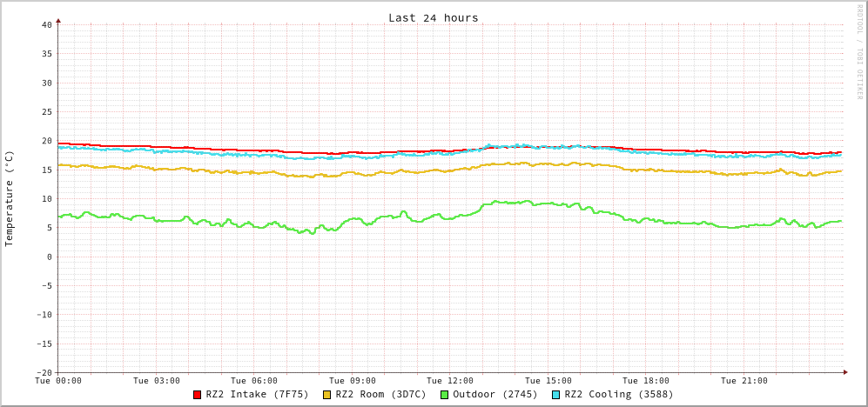
Task: Click the Tue 12:00 time axis label
Action: (x=450, y=381)
